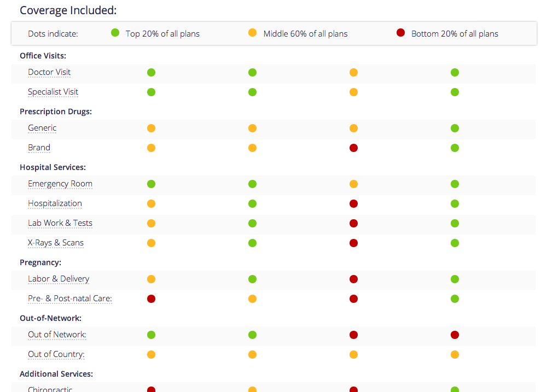Image resolution: width=541 pixels, height=392 pixels.
Task: Click the red dot in the Brand row
Action: coord(353,148)
